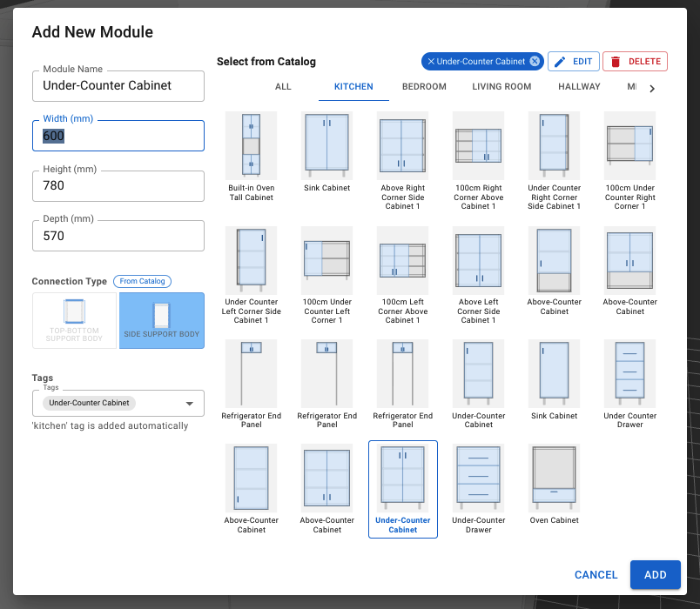
Task: Choose 100cm Left Corner Above Cabinet 1
Action: coord(403,260)
